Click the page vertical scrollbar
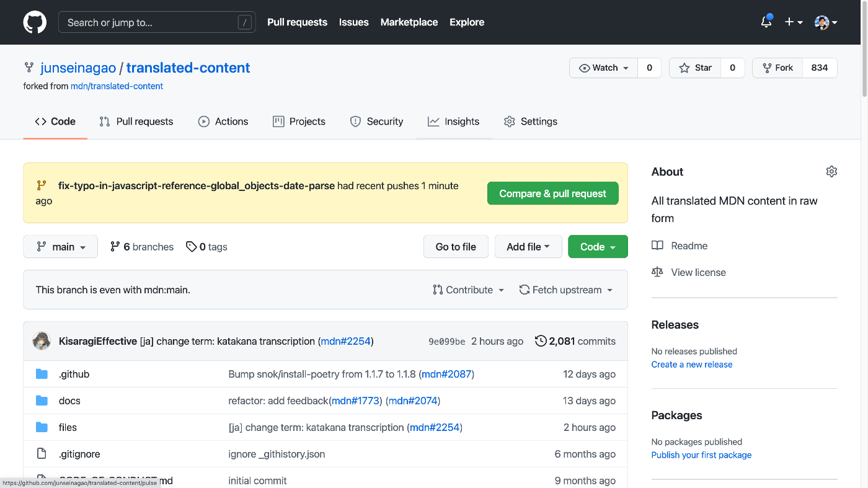 pyautogui.click(x=864, y=50)
